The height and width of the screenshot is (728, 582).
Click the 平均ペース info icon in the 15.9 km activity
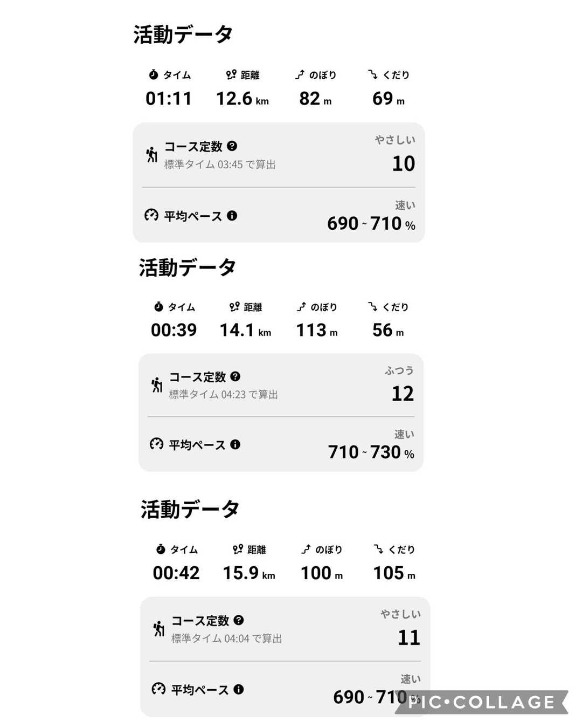click(x=239, y=689)
